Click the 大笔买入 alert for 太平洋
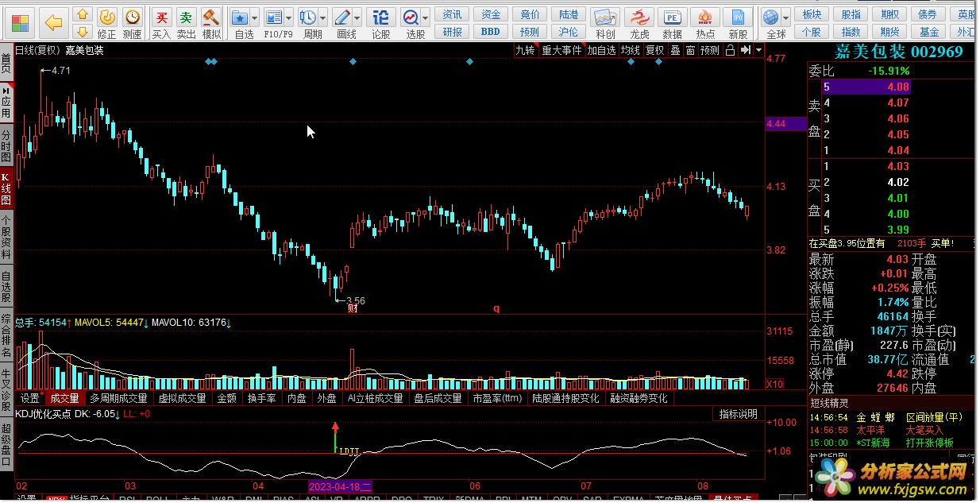The height and width of the screenshot is (503, 980). 924,430
